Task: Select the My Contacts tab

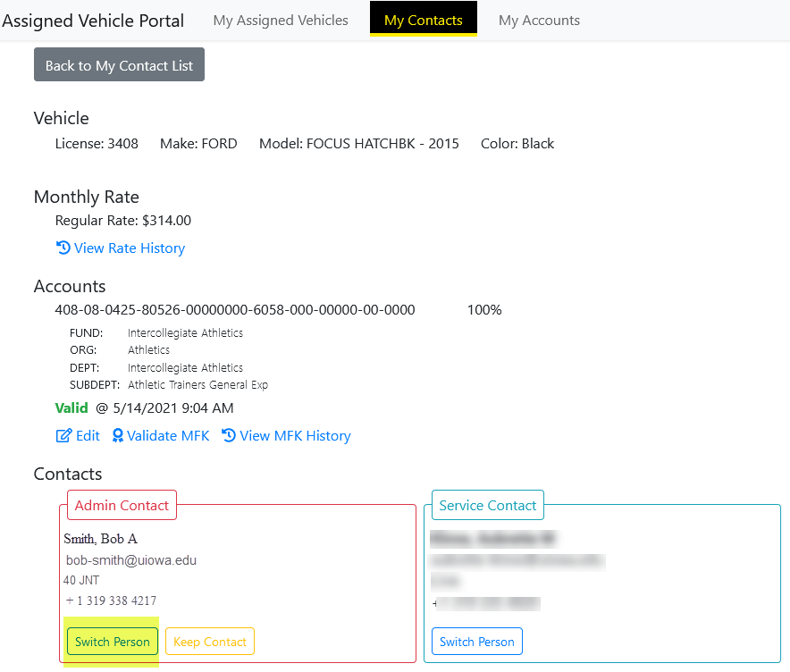Action: point(424,20)
